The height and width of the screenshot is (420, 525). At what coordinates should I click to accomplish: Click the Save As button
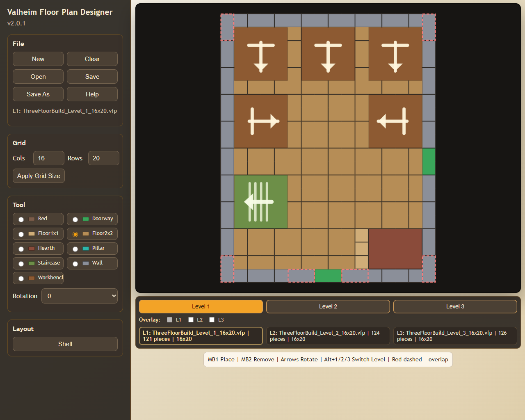point(38,94)
